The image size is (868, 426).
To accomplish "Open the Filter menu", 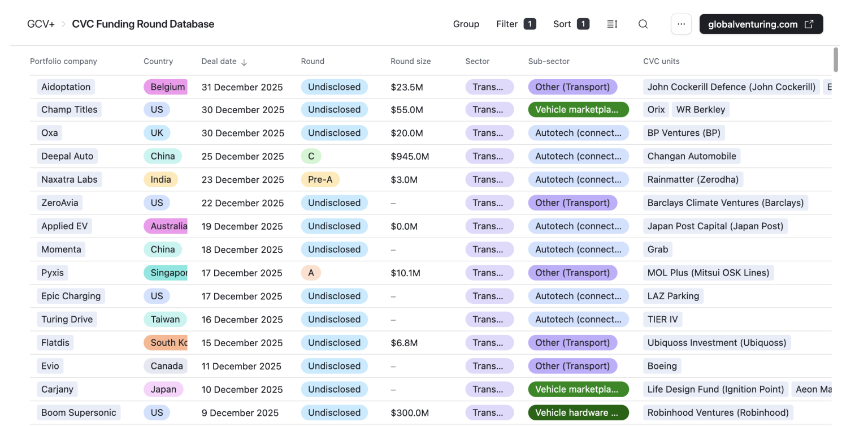I will (515, 24).
